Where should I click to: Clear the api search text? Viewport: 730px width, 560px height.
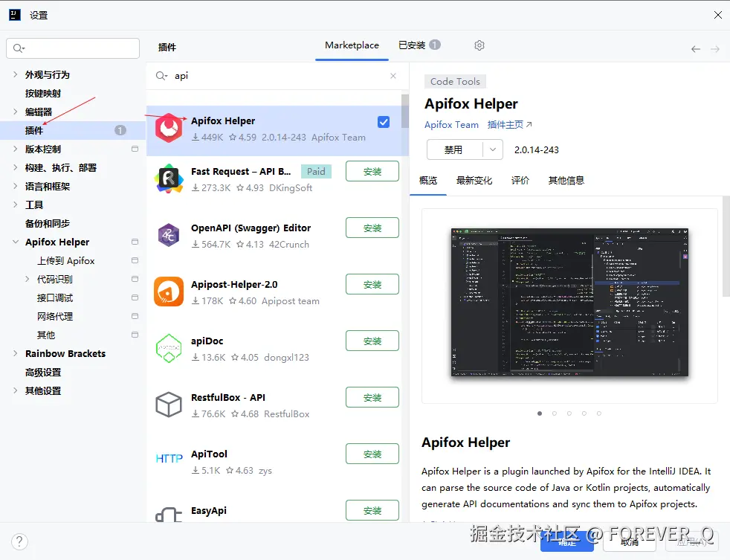click(x=393, y=76)
